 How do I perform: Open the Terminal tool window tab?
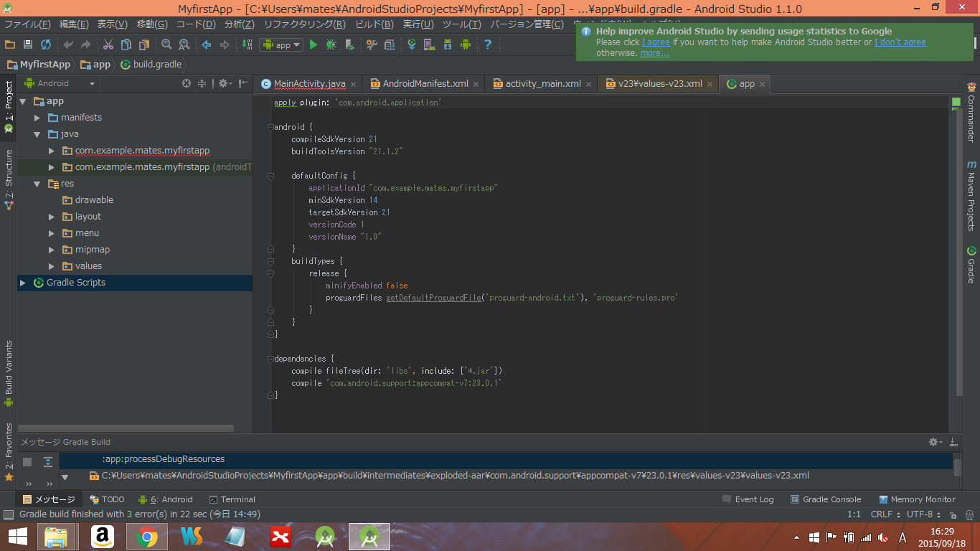point(232,499)
